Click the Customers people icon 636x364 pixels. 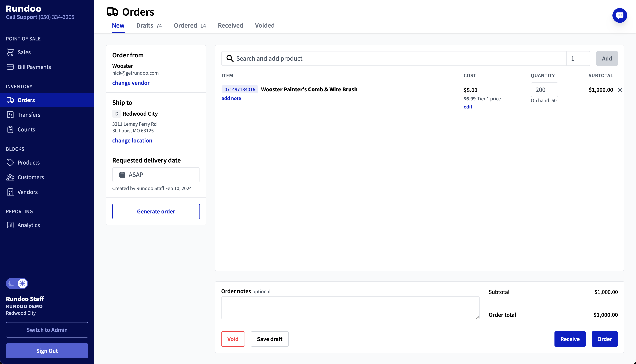click(x=10, y=177)
